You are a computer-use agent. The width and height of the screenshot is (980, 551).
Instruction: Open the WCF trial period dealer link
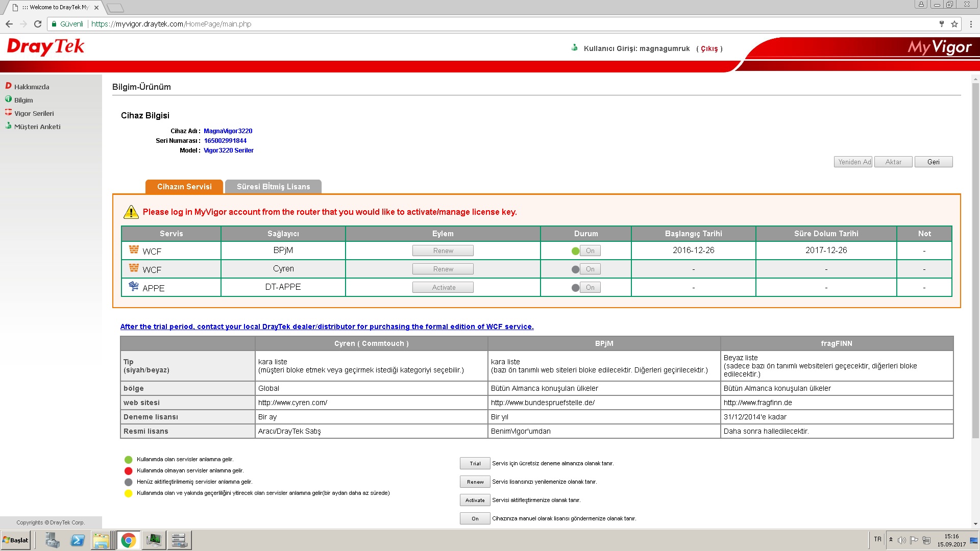tap(327, 327)
